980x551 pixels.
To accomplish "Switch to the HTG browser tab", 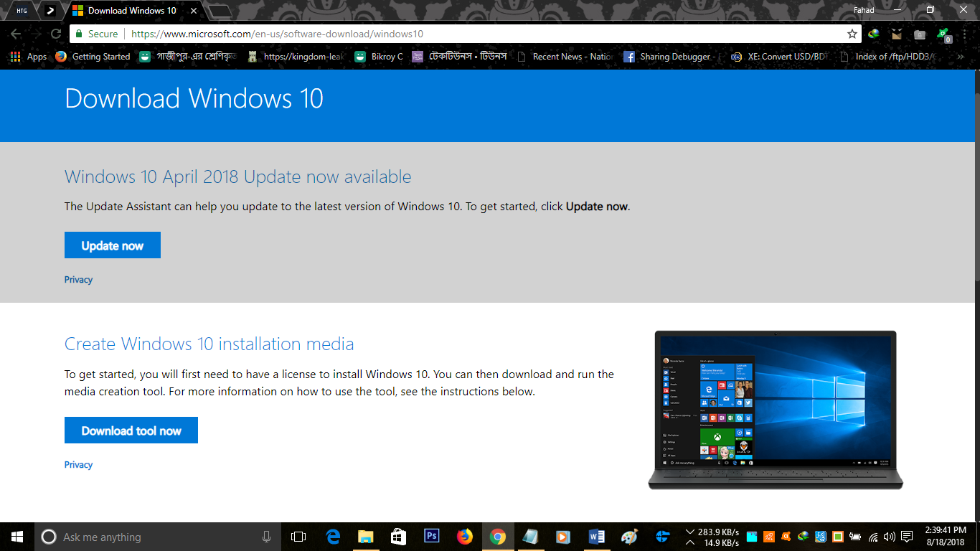I will pos(22,11).
